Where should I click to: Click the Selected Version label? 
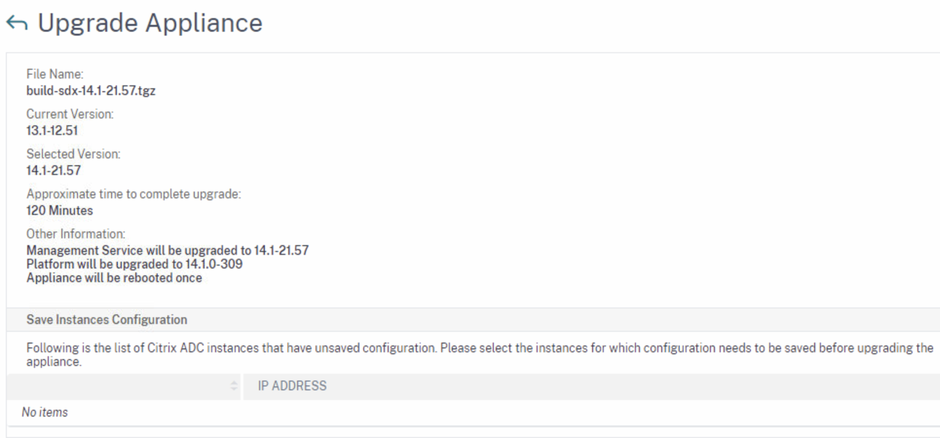point(73,154)
